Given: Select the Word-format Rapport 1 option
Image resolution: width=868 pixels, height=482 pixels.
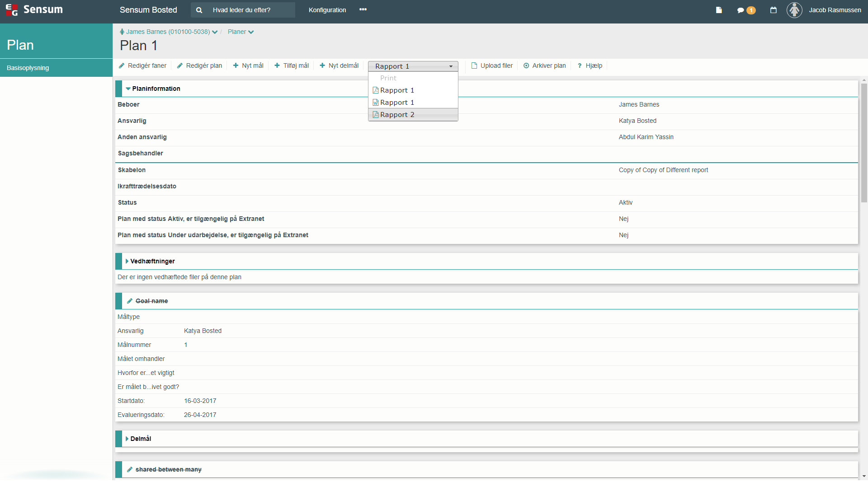Looking at the screenshot, I should [x=397, y=103].
